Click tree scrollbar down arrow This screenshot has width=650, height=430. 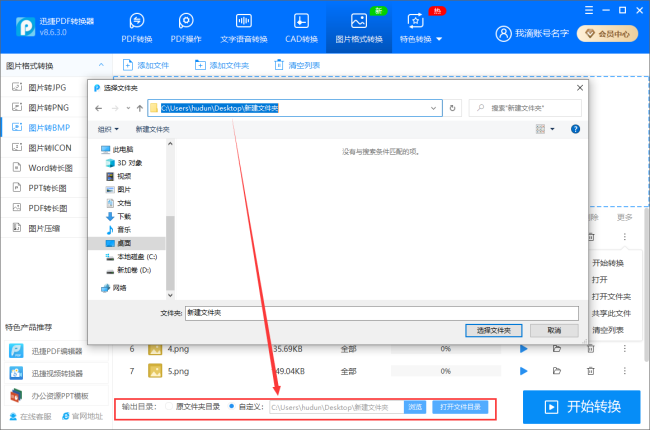[170, 295]
